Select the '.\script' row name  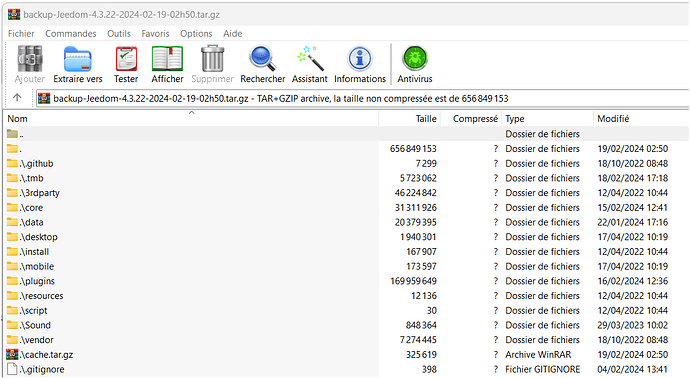tap(33, 311)
